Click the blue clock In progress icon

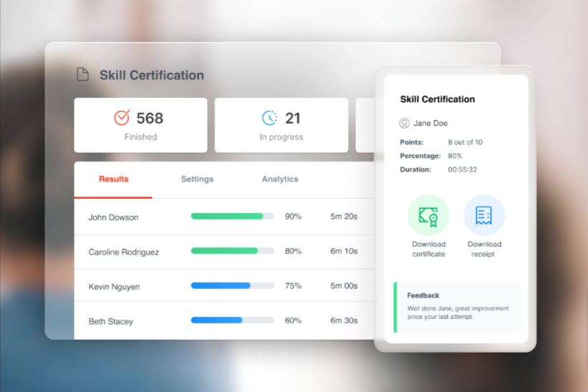(x=269, y=117)
